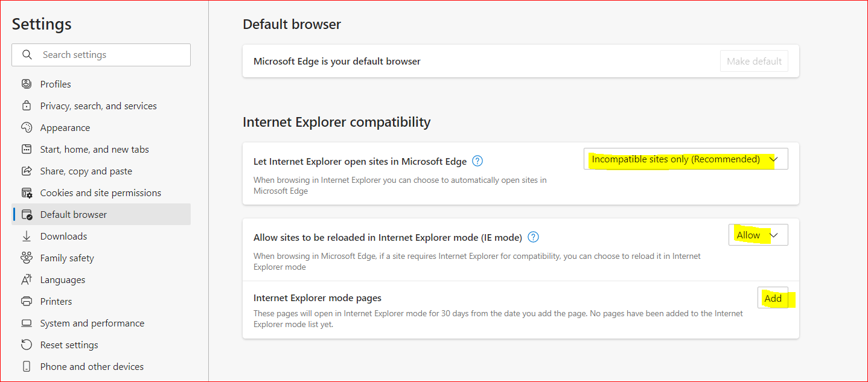Click the Share, copy and paste icon
Screen dimensions: 868x382
[27, 171]
